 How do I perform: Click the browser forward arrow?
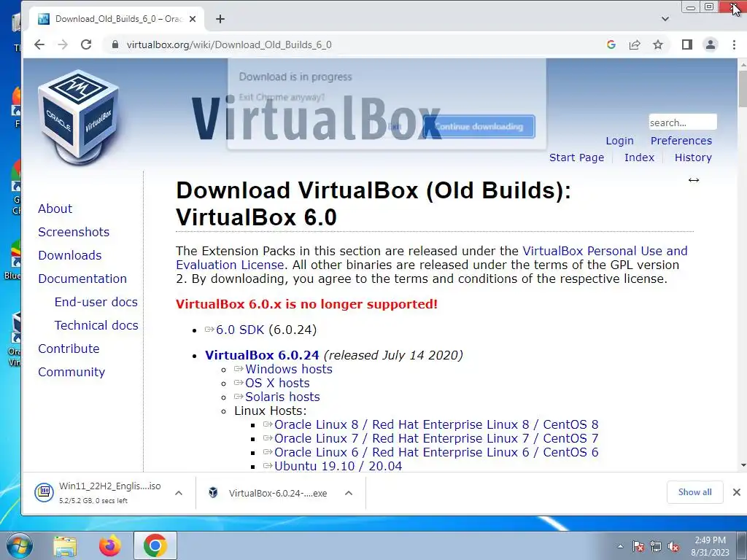pos(63,44)
